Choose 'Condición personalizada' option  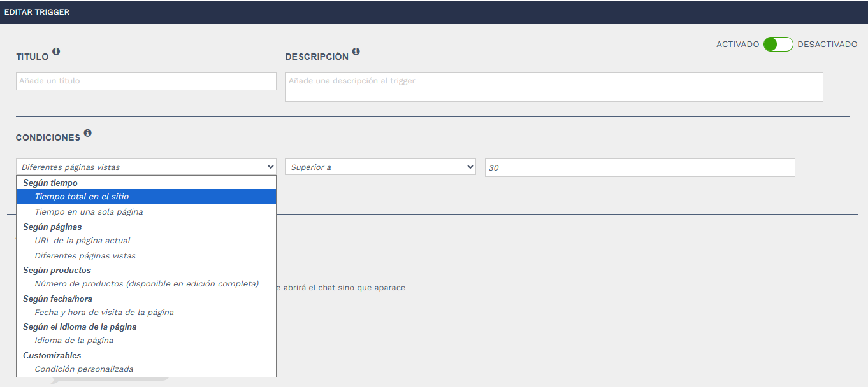[x=83, y=369]
